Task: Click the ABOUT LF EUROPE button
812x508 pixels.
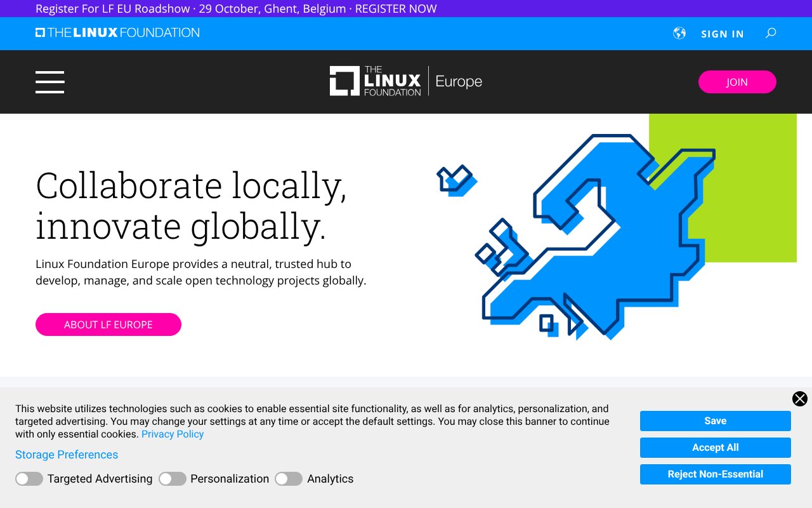Action: [108, 324]
